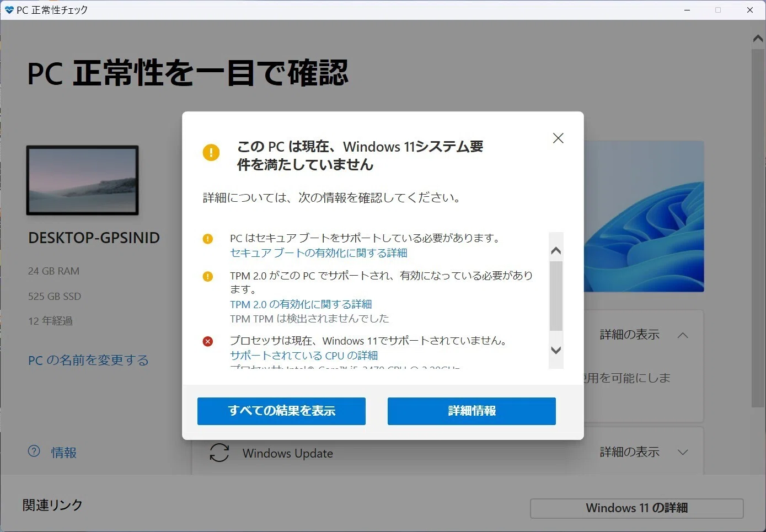
Task: Click the 12 年経過 text
Action: 50,321
